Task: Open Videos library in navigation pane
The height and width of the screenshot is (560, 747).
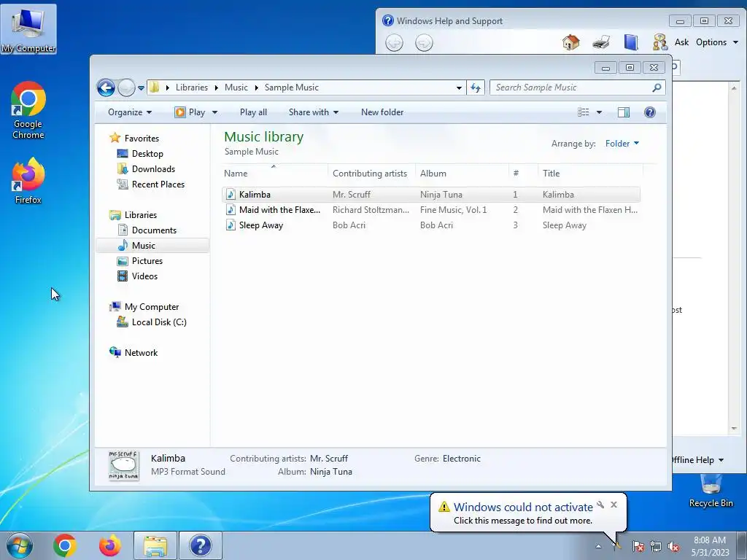Action: pos(144,276)
